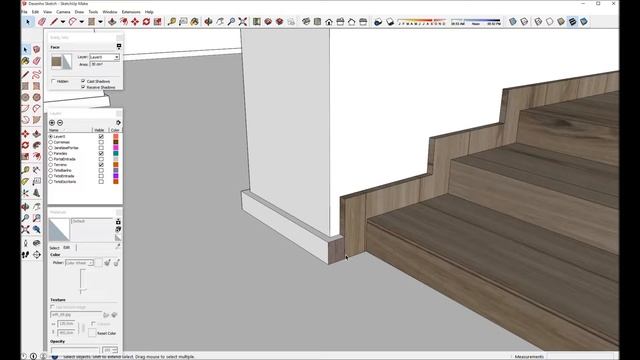Select Freehand tool in left toolbar
This screenshot has width=640, height=360.
click(x=37, y=74)
